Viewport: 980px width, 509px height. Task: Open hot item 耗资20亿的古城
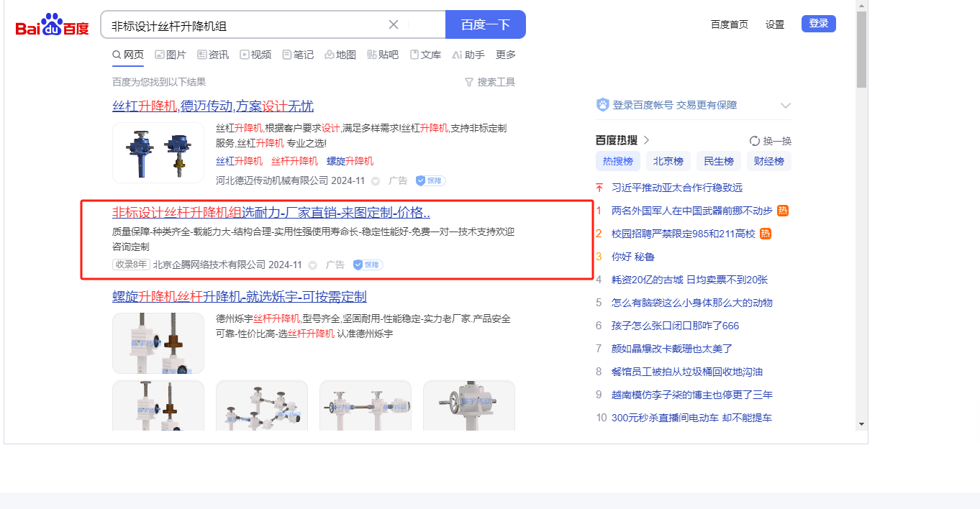pos(689,280)
